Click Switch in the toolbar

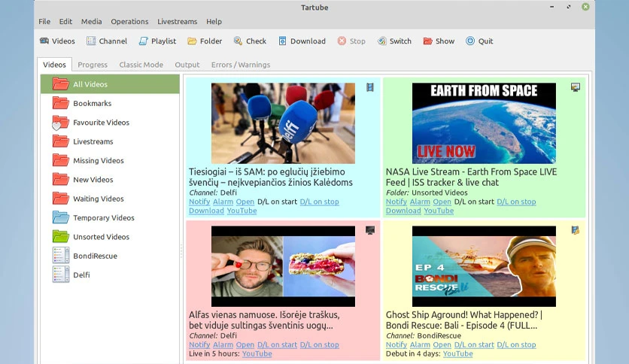394,41
